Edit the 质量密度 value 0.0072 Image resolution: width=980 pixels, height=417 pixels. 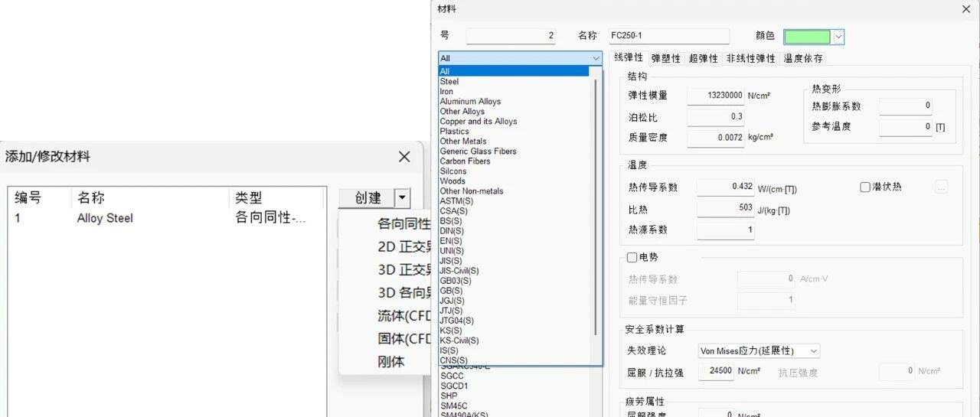coord(716,138)
